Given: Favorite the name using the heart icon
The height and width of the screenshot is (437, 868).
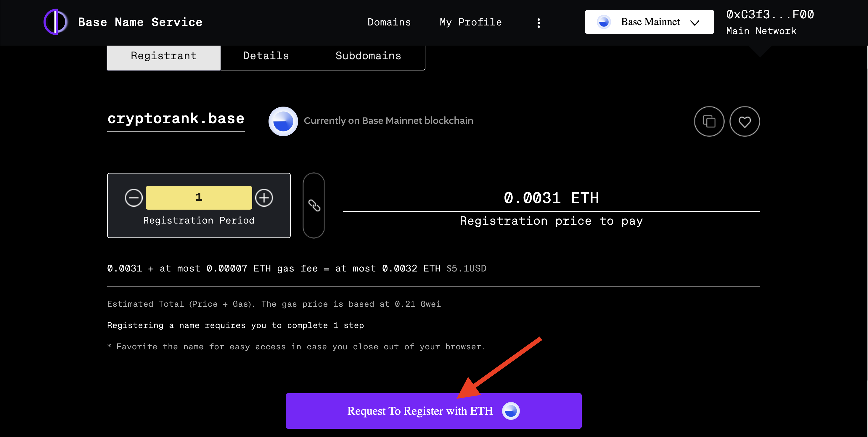Looking at the screenshot, I should tap(745, 121).
